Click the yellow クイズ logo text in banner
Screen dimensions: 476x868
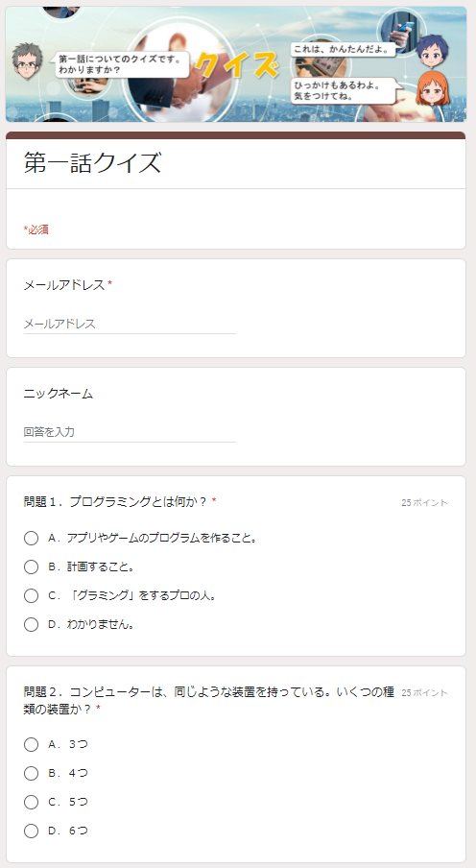[x=236, y=66]
